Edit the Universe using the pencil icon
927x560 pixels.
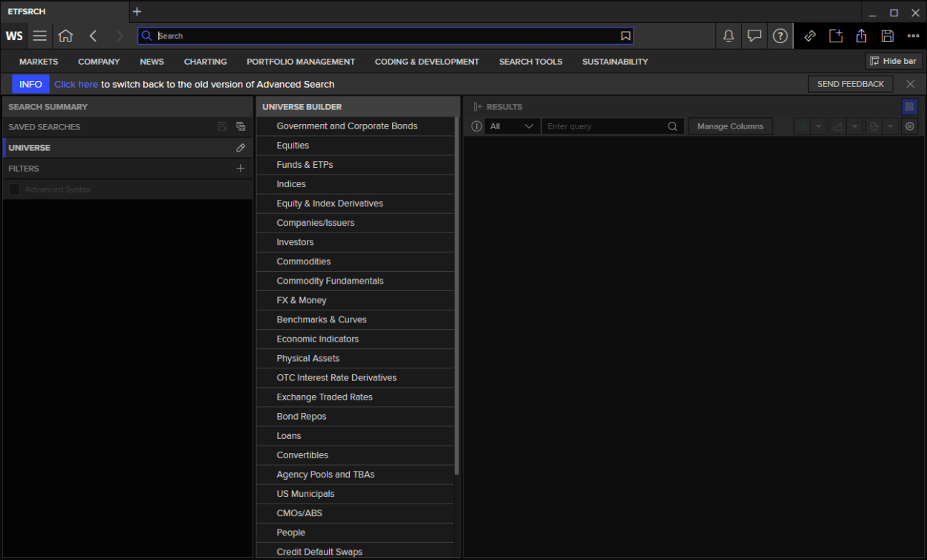tap(241, 148)
